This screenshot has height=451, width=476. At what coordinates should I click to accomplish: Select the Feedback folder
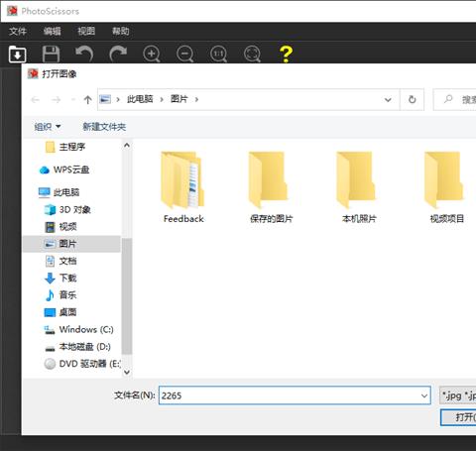[x=183, y=187]
